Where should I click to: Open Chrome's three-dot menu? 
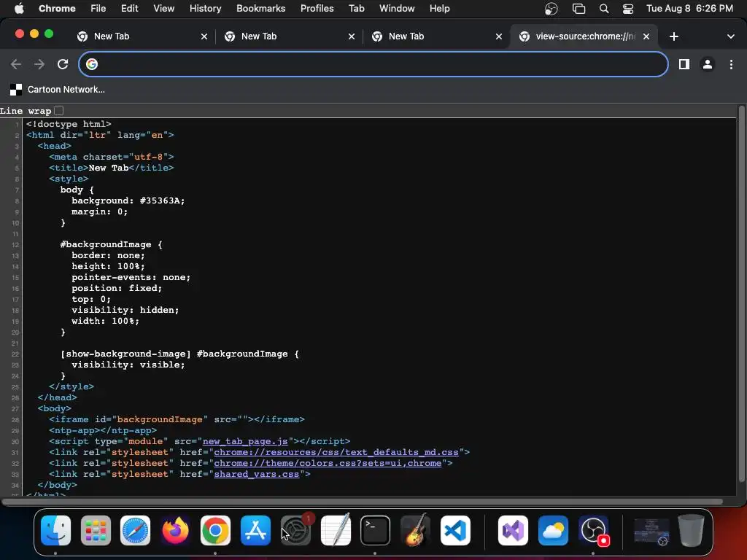tap(731, 64)
